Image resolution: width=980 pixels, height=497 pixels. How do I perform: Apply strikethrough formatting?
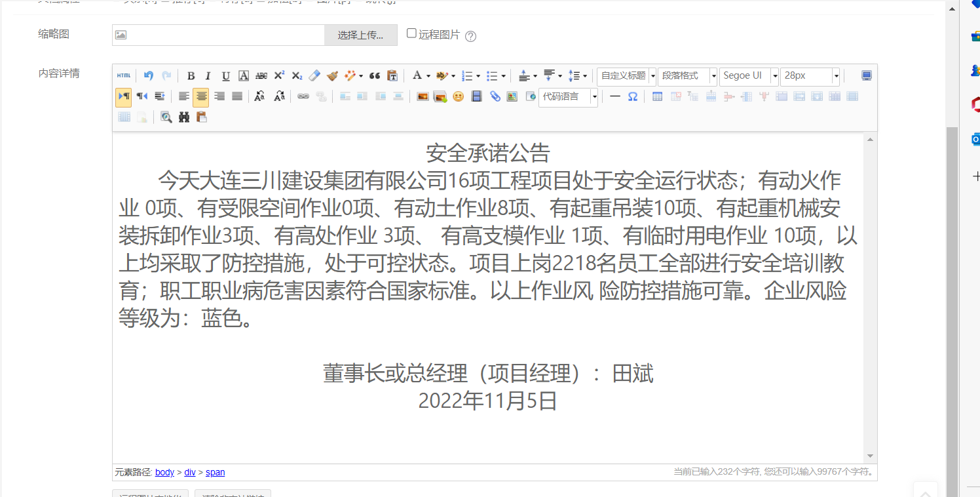pyautogui.click(x=261, y=76)
